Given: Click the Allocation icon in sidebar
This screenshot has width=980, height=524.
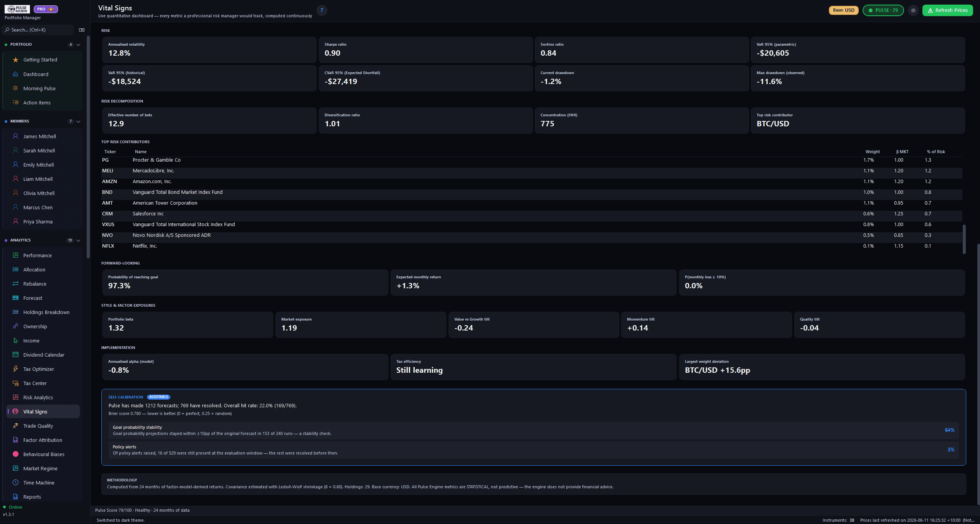Looking at the screenshot, I should (x=15, y=269).
